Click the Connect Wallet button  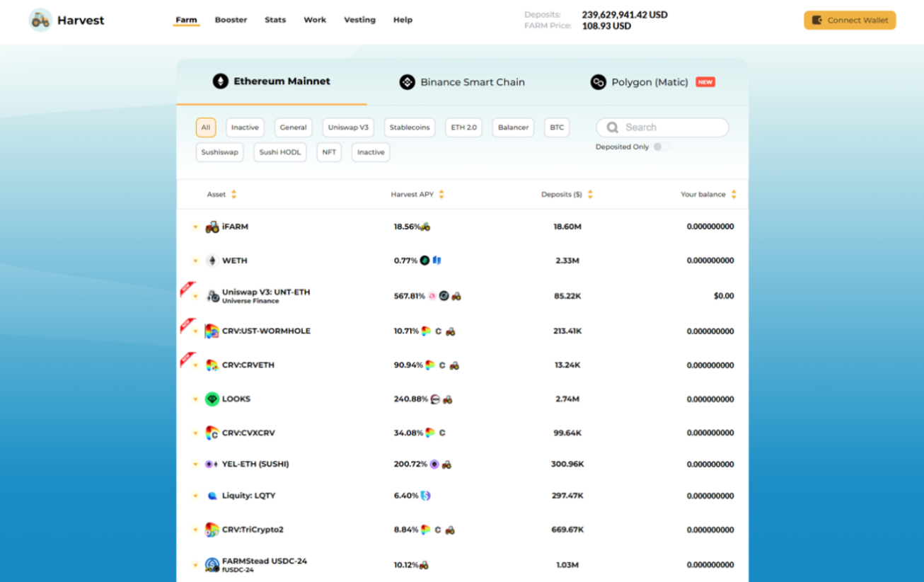click(850, 21)
